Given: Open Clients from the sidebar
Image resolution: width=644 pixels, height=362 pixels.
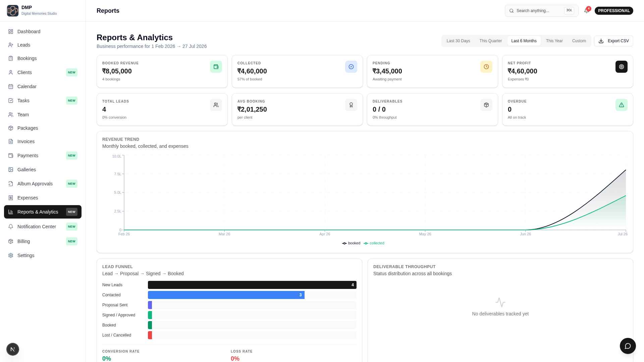Looking at the screenshot, I should coord(43,72).
